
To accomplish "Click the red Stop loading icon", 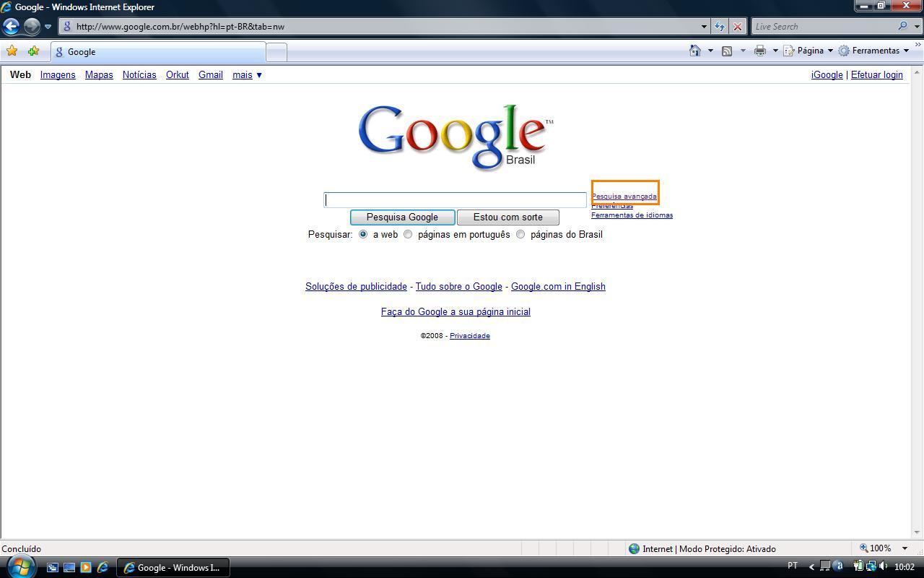I will pos(737,27).
